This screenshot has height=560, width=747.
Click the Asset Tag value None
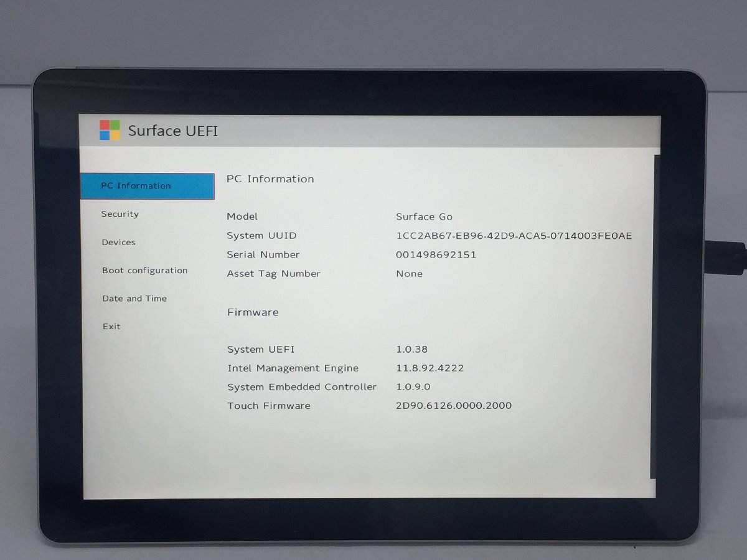pos(410,274)
